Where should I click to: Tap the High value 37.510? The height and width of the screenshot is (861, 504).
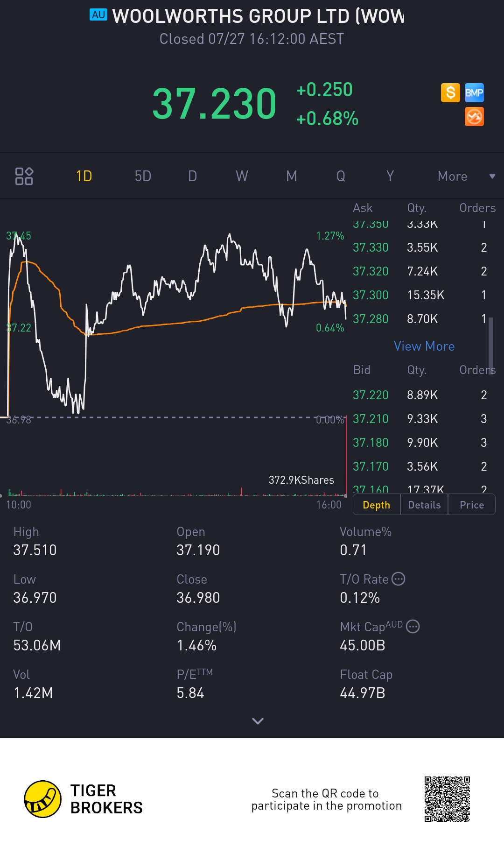(x=35, y=550)
